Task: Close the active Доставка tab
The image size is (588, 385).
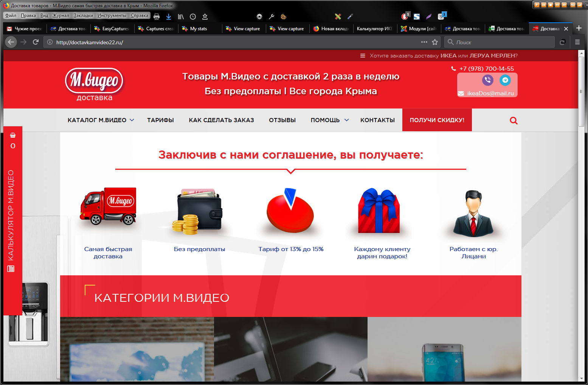Action: (566, 29)
